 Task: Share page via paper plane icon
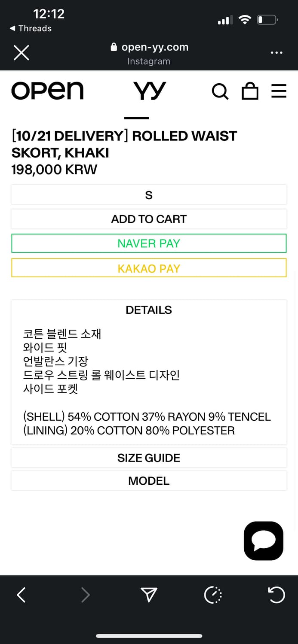pos(149,595)
